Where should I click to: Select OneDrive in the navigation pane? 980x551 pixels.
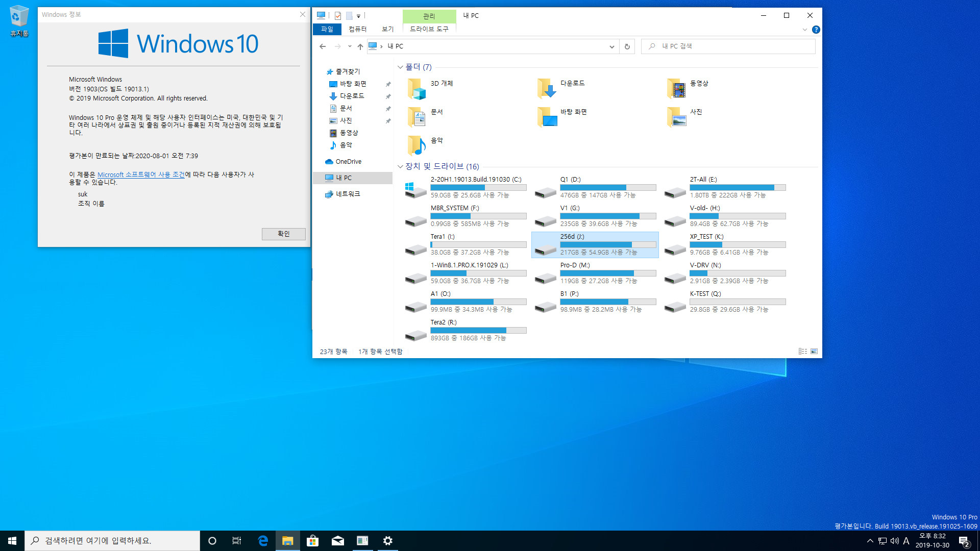pos(348,162)
